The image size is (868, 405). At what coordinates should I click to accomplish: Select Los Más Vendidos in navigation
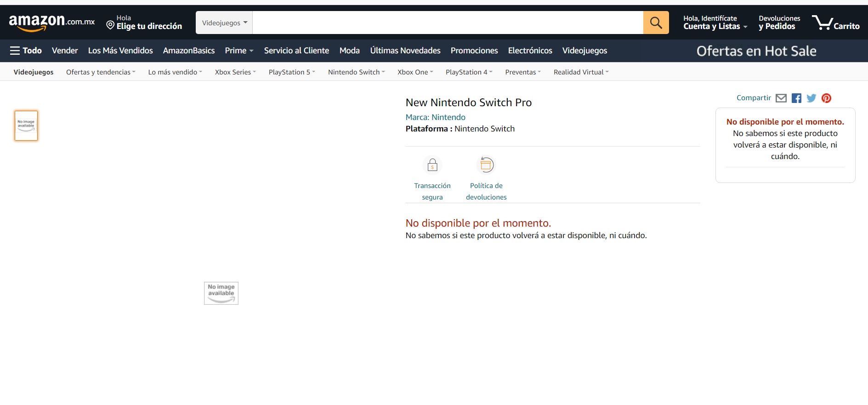[120, 51]
